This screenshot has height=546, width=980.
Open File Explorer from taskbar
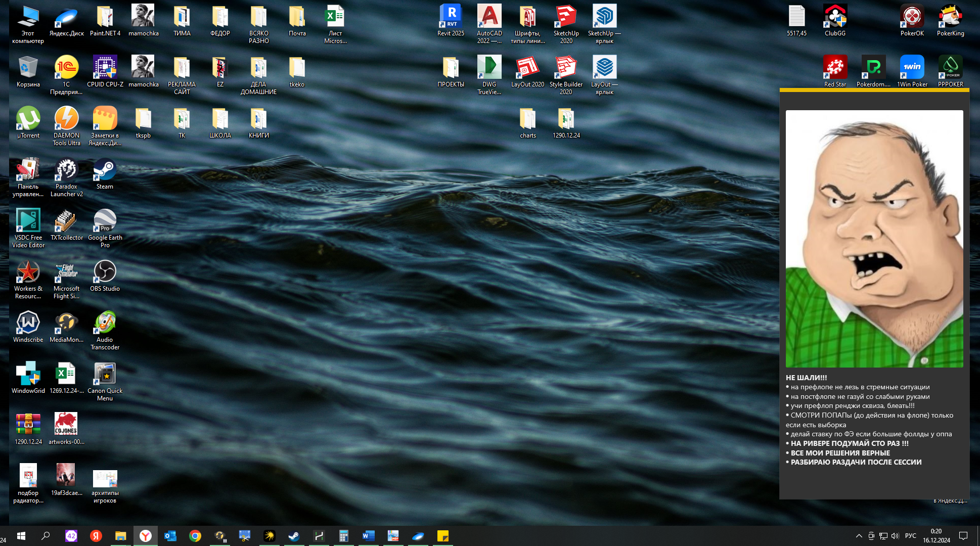point(120,536)
